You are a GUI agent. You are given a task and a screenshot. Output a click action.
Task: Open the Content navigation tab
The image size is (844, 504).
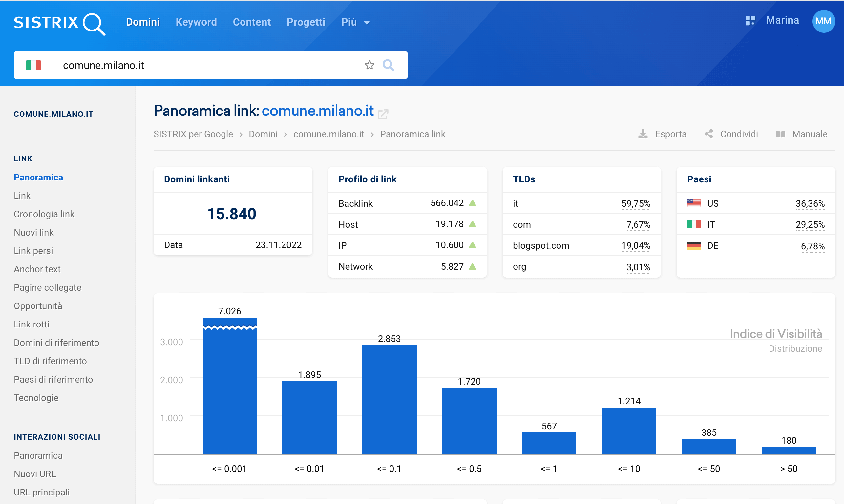click(252, 22)
